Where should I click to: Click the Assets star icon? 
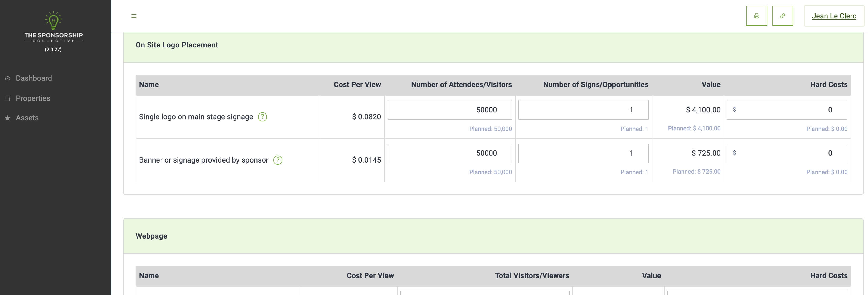[x=8, y=118]
